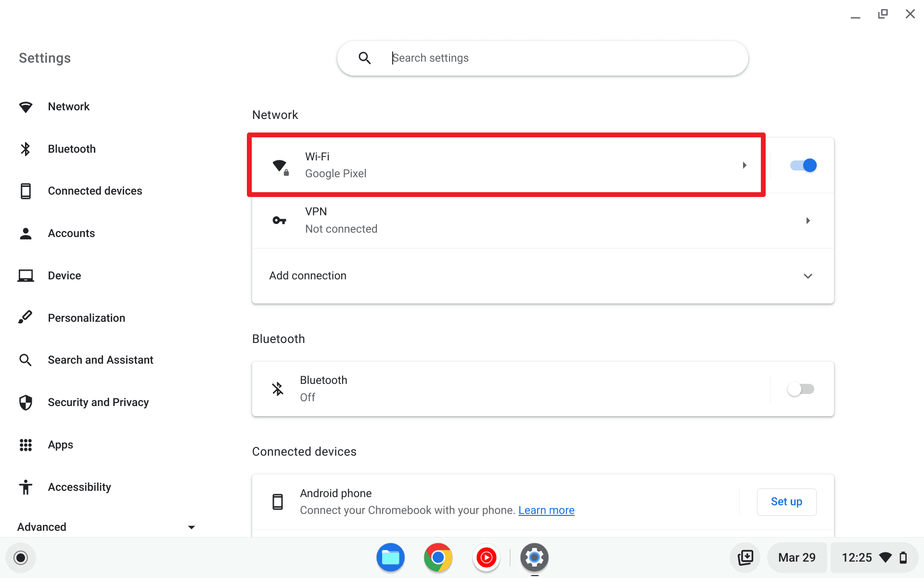The height and width of the screenshot is (578, 924).
Task: Expand the Add connection chevron
Action: pyautogui.click(x=808, y=276)
